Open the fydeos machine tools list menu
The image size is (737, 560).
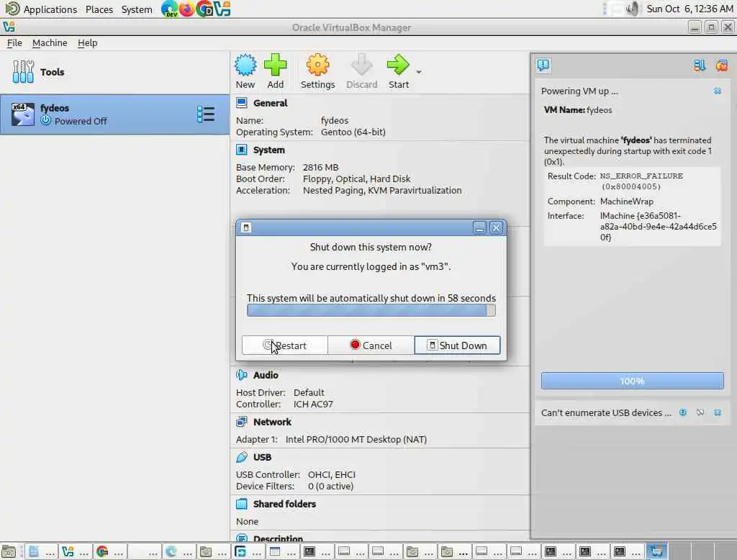pos(206,114)
